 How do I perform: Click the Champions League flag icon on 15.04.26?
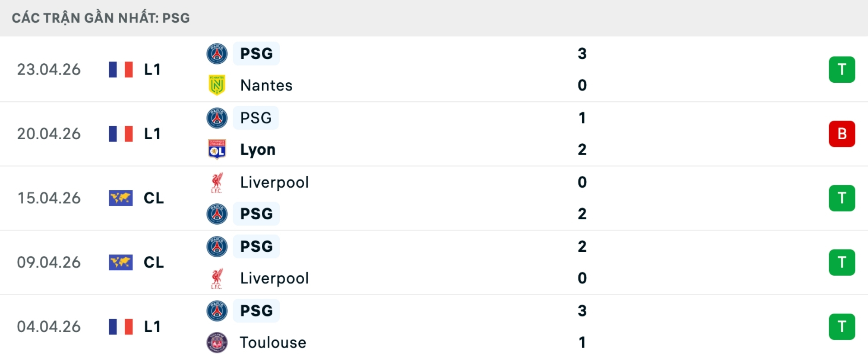pyautogui.click(x=121, y=198)
